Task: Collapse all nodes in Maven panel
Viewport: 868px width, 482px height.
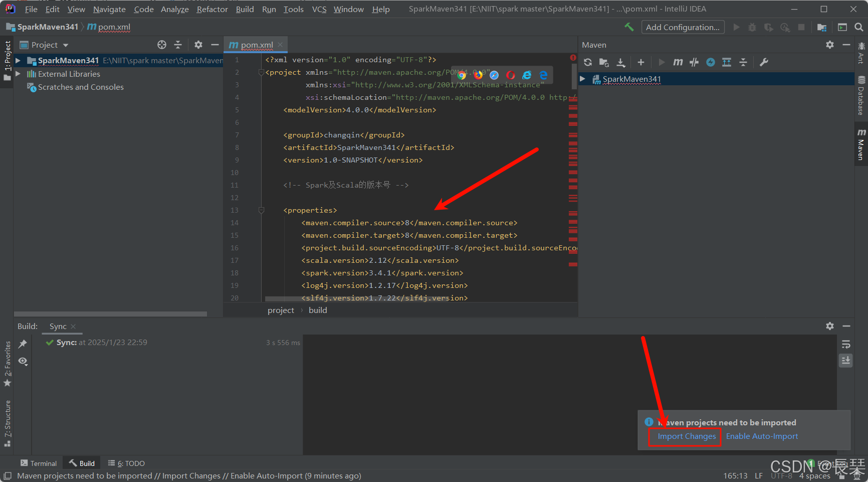Action: click(743, 62)
